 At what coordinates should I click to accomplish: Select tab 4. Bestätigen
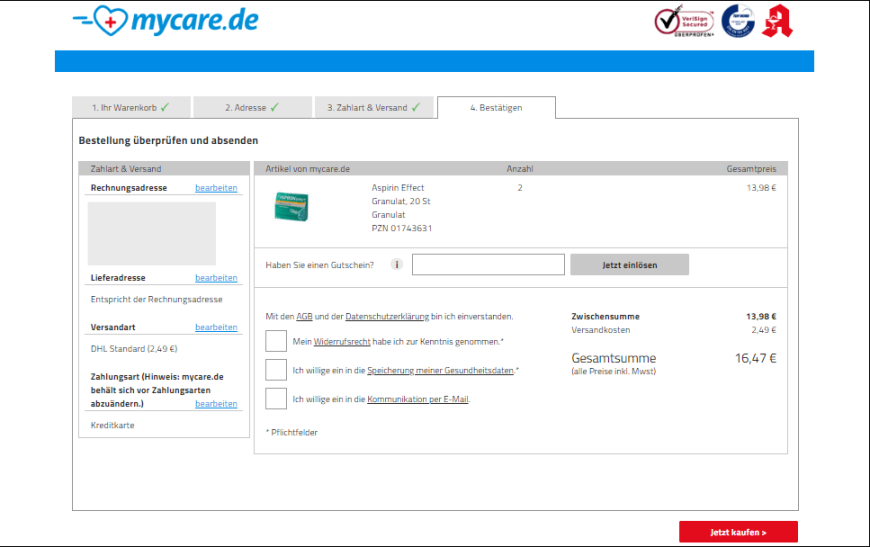(x=496, y=108)
